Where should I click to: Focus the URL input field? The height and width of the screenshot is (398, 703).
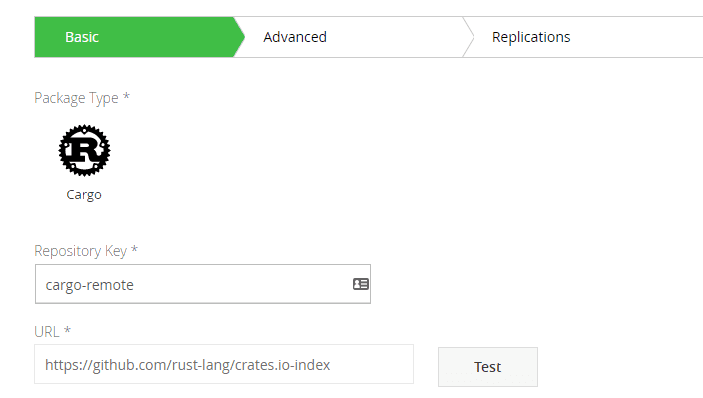224,364
